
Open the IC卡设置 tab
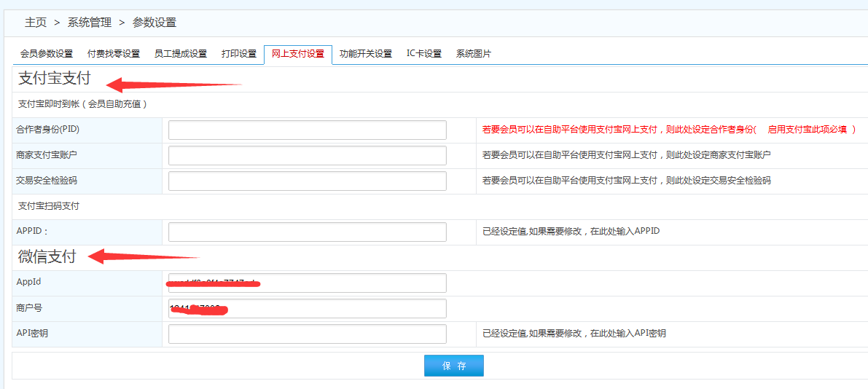coord(424,54)
